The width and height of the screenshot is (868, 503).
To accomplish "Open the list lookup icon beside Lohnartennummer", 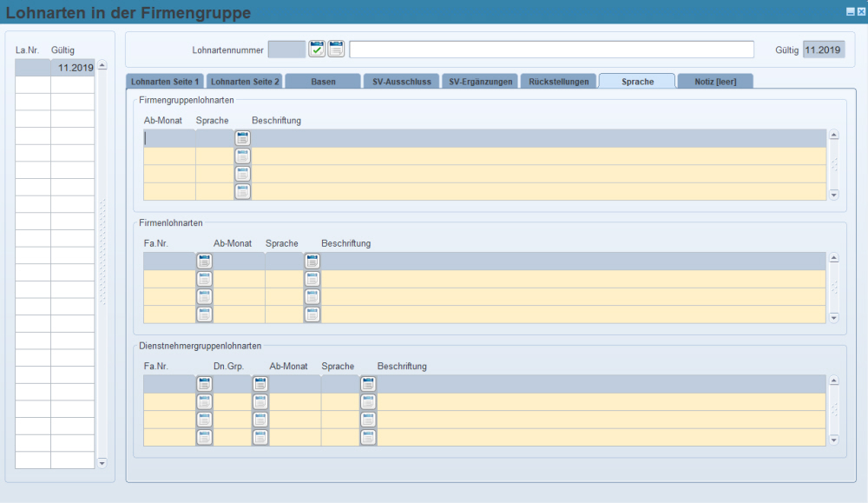I will coord(336,49).
